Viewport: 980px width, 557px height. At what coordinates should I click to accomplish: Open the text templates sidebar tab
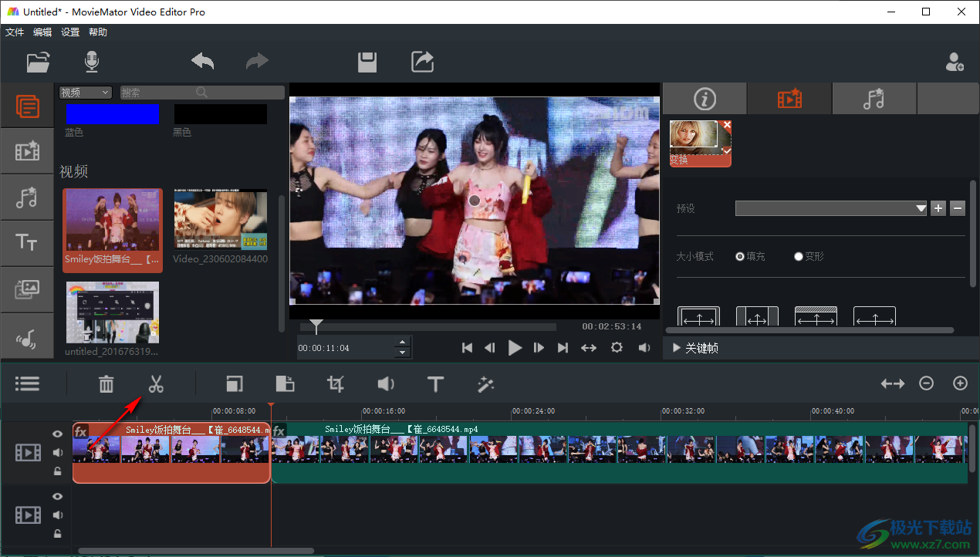(x=27, y=243)
